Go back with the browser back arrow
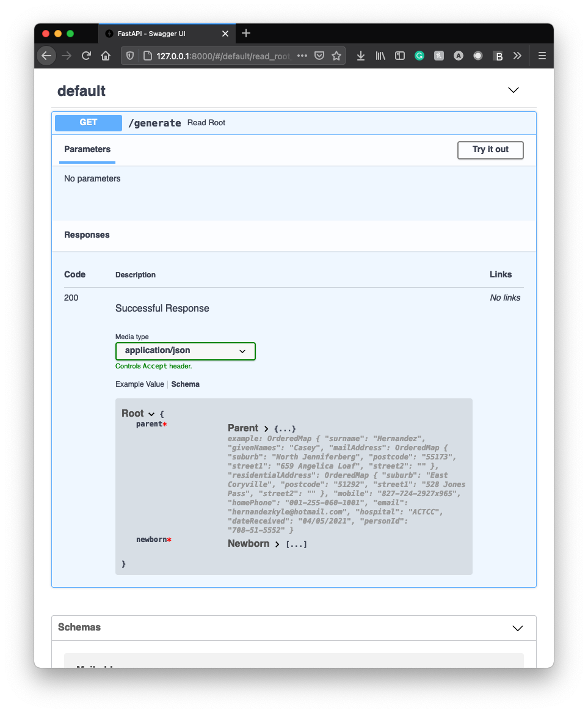The width and height of the screenshot is (588, 713). [x=46, y=56]
